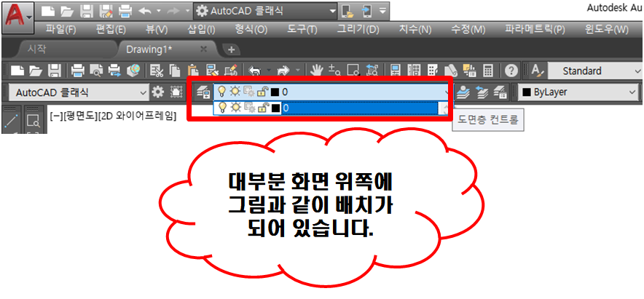Click Open from mobile icon in title bar
The height and width of the screenshot is (299, 644).
(347, 11)
